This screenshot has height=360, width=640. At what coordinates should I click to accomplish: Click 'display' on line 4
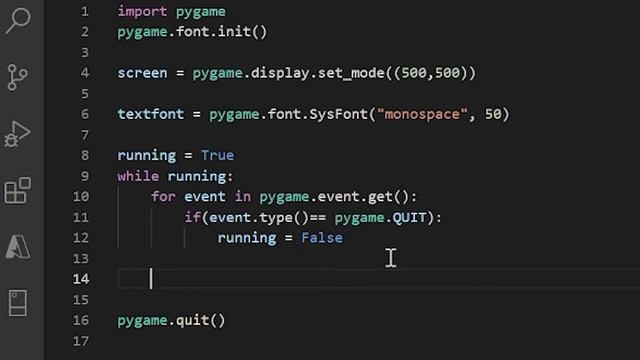[280, 73]
